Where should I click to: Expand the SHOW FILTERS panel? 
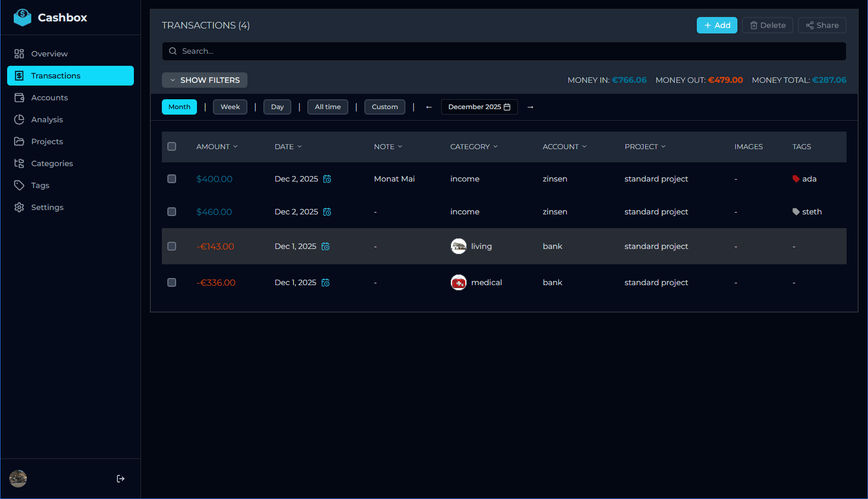coord(205,80)
